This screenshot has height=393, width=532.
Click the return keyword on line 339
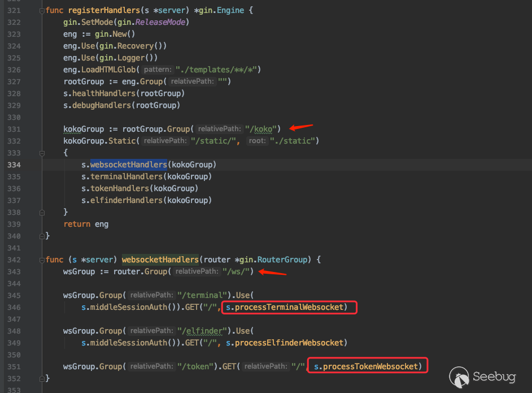coord(77,224)
